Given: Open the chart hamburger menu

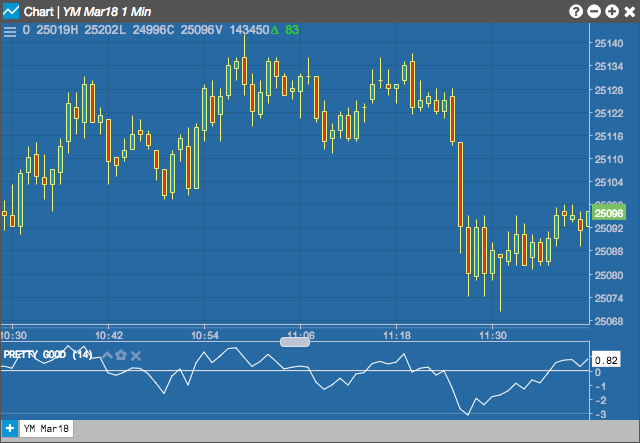Looking at the screenshot, I should (x=10, y=31).
